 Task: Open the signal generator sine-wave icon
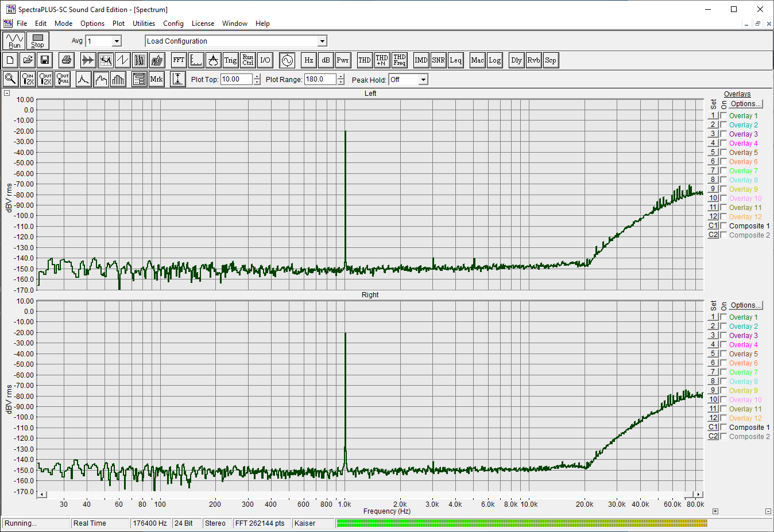pos(287,60)
